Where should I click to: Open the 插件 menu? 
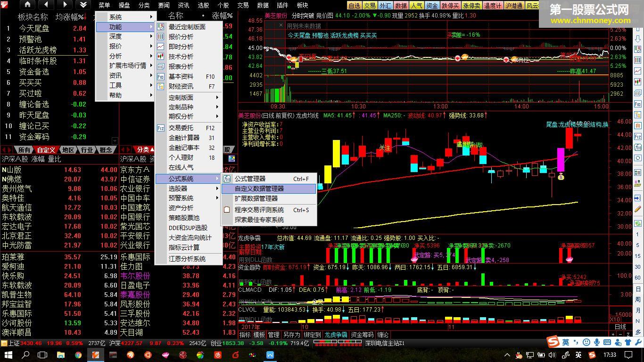coord(282,5)
